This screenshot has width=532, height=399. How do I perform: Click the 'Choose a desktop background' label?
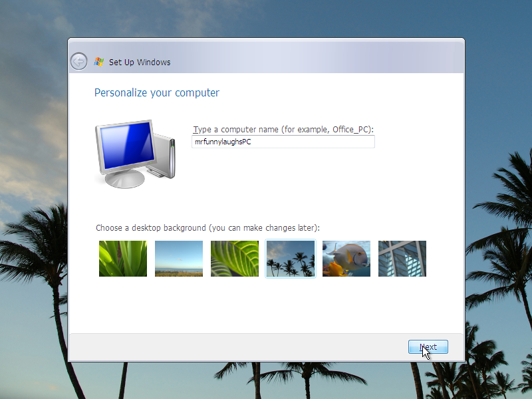click(x=207, y=227)
